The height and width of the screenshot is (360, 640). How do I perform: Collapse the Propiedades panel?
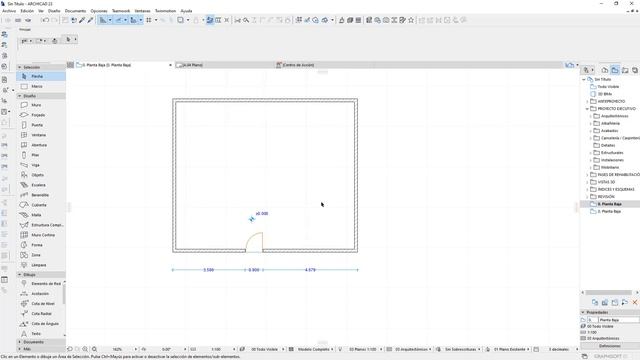583,312
